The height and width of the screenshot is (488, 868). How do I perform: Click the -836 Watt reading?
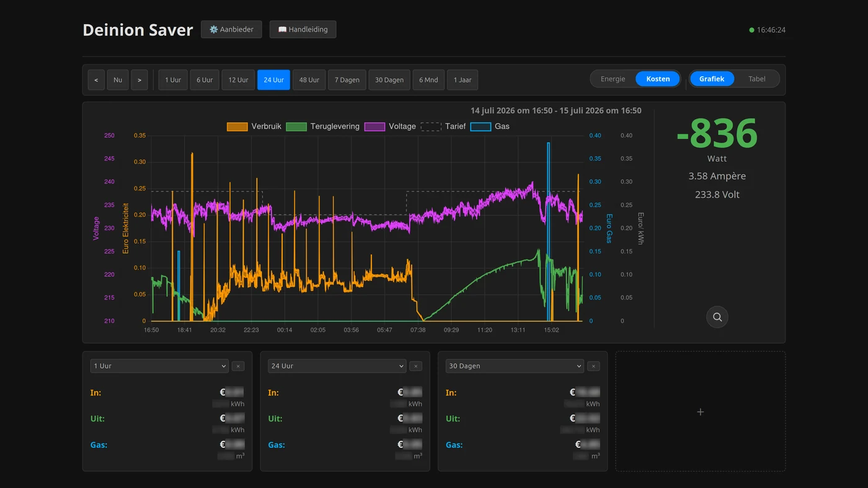[x=717, y=133]
